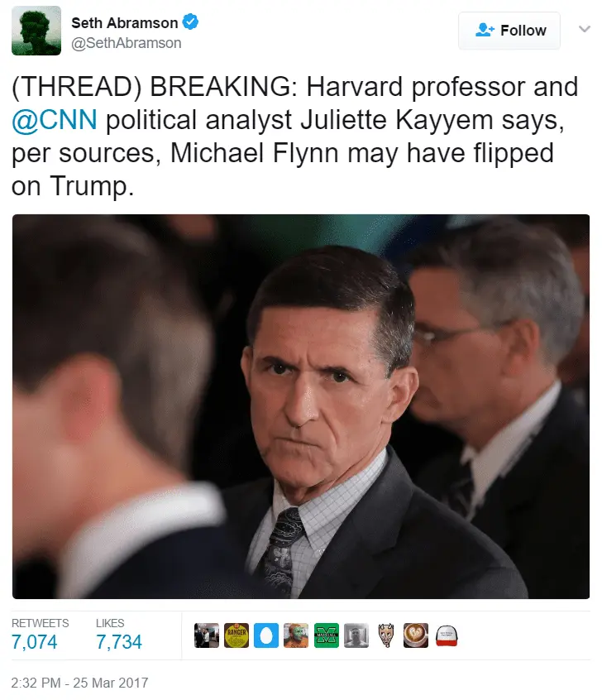
Task: Open the @SethAbramson handle link
Action: pos(127,43)
